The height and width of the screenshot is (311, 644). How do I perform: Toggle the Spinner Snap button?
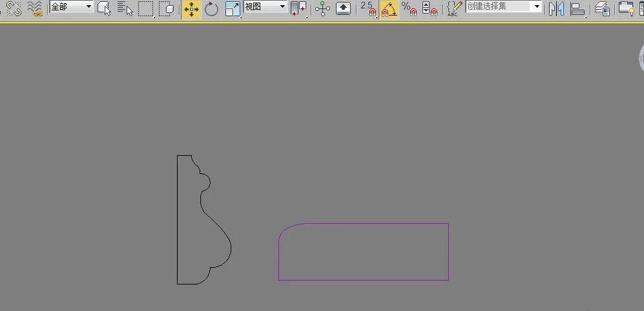click(430, 8)
